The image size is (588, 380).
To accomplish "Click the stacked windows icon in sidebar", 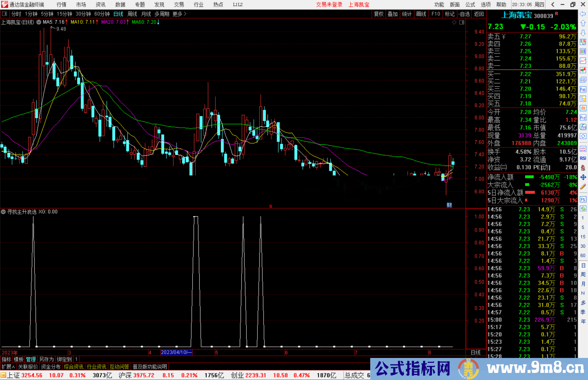I will click(583, 80).
